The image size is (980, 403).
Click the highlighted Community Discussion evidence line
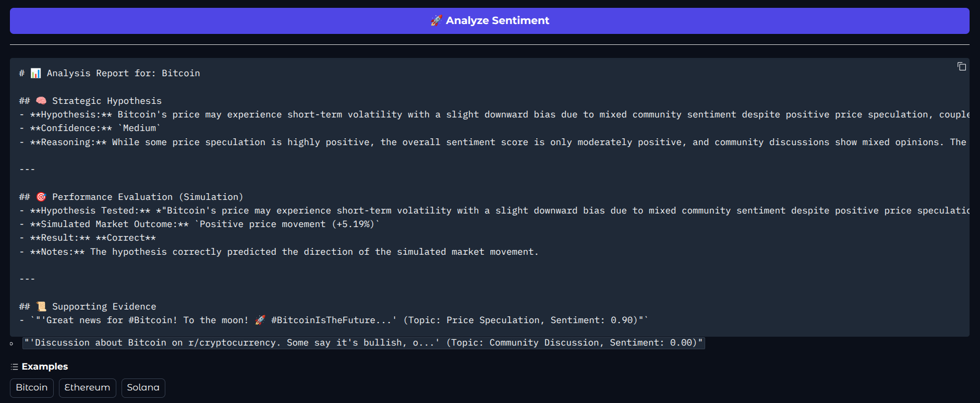click(x=363, y=342)
